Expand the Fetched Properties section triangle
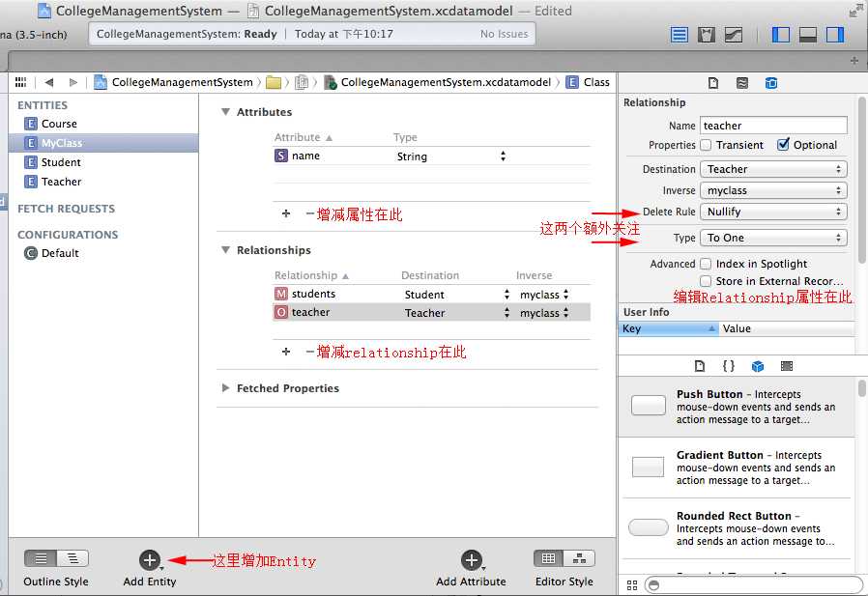The image size is (868, 596). tap(225, 388)
